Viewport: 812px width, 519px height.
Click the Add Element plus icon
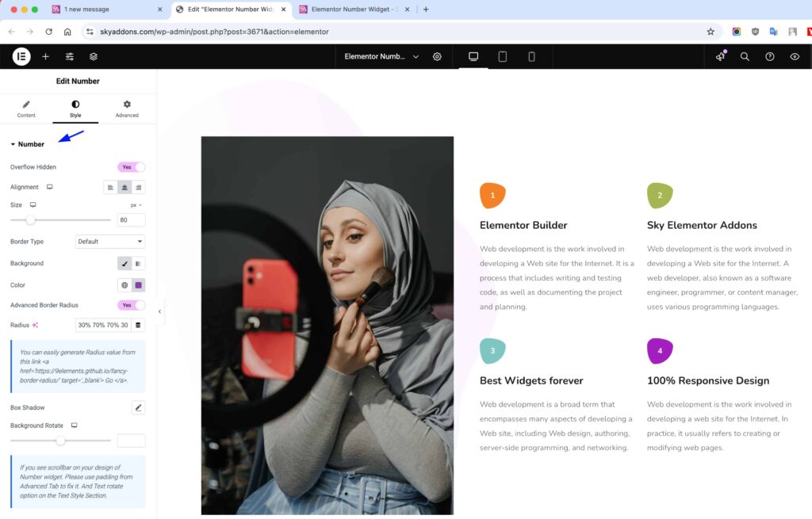tap(45, 56)
